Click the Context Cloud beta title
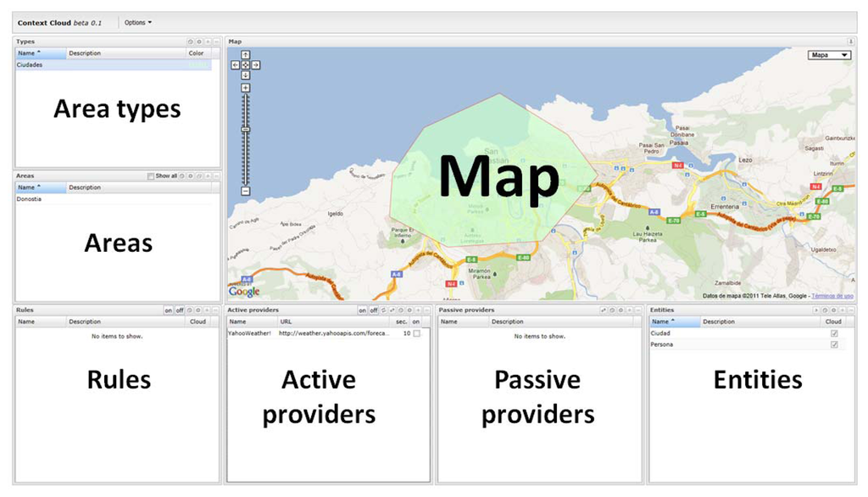868x497 pixels. 60,23
